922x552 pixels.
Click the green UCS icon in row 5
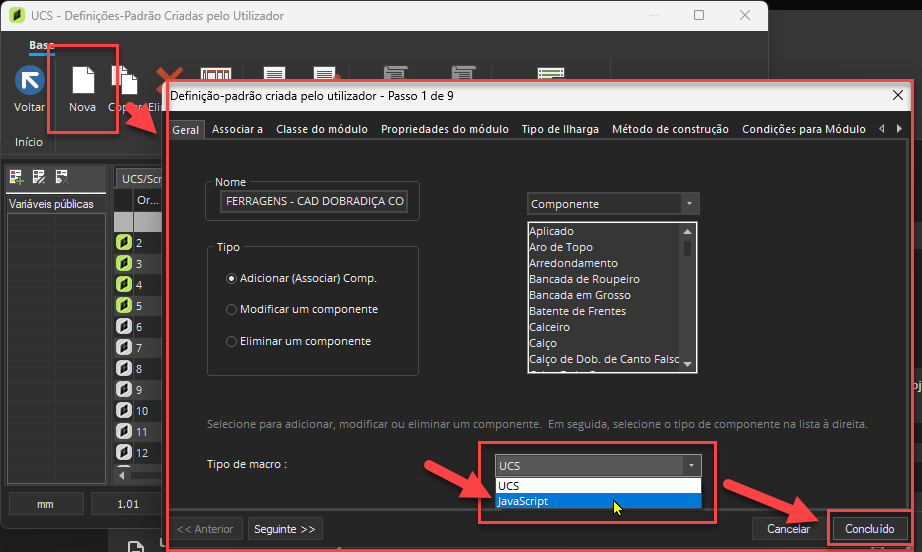pyautogui.click(x=124, y=306)
